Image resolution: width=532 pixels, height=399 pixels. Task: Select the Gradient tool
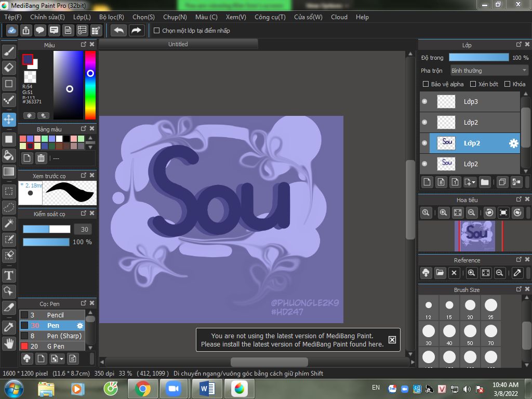tap(9, 171)
